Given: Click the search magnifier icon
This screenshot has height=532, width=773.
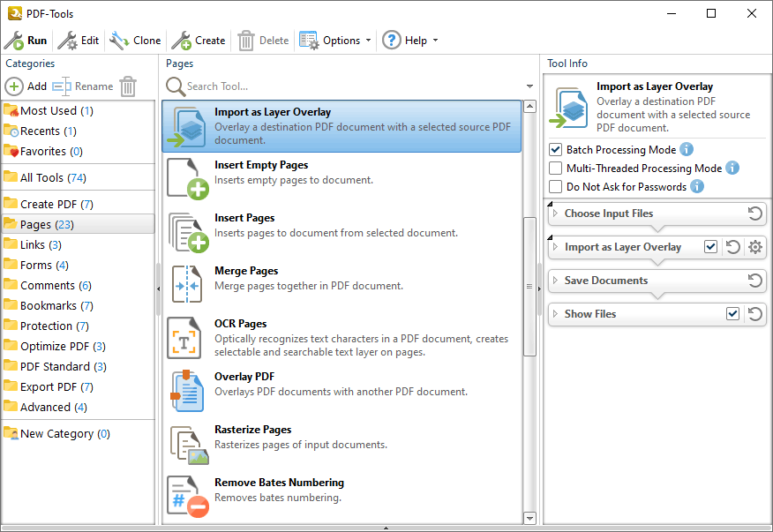Looking at the screenshot, I should pyautogui.click(x=175, y=86).
